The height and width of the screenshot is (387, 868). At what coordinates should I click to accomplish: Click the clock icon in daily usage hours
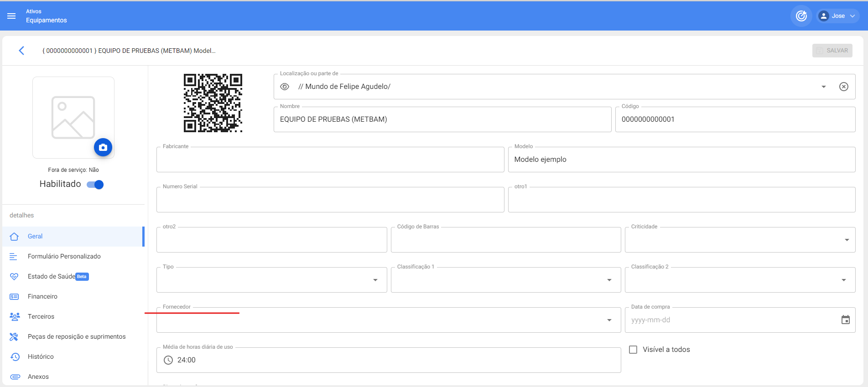click(x=168, y=360)
